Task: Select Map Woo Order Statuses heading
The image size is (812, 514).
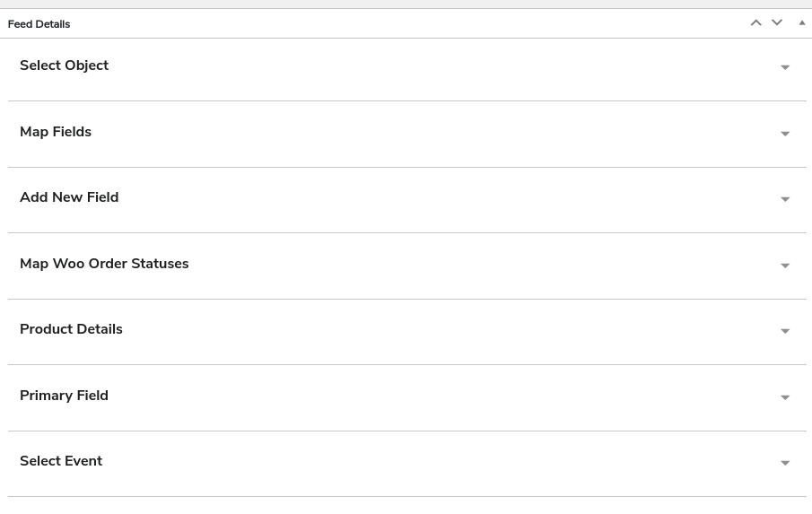Action: pos(104,264)
